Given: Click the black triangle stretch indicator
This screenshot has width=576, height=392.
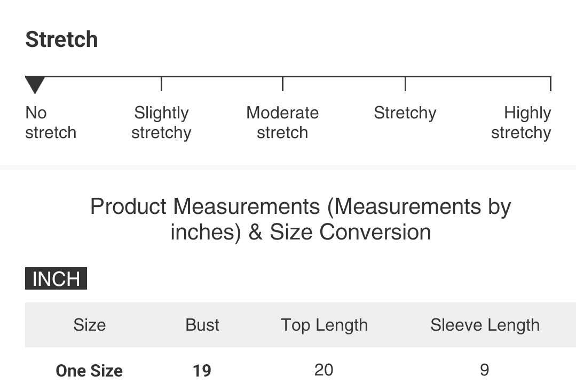Looking at the screenshot, I should pos(35,84).
